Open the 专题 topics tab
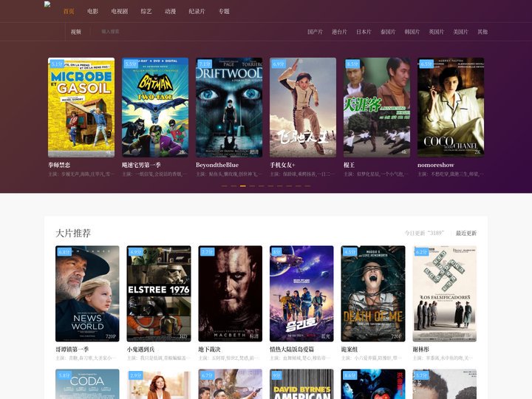This screenshot has width=532, height=399. pyautogui.click(x=224, y=11)
